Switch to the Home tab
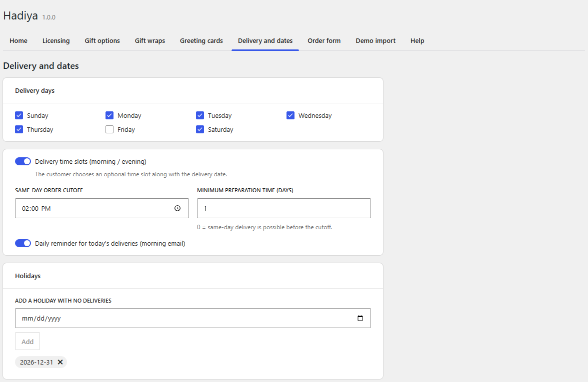Viewport: 588px width, 382px height. [18, 41]
